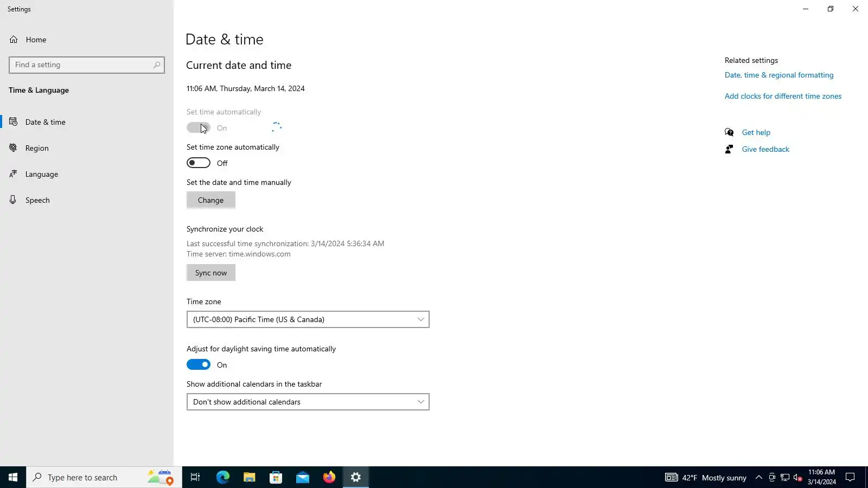Show hidden system tray icons
The width and height of the screenshot is (868, 488).
point(759,478)
